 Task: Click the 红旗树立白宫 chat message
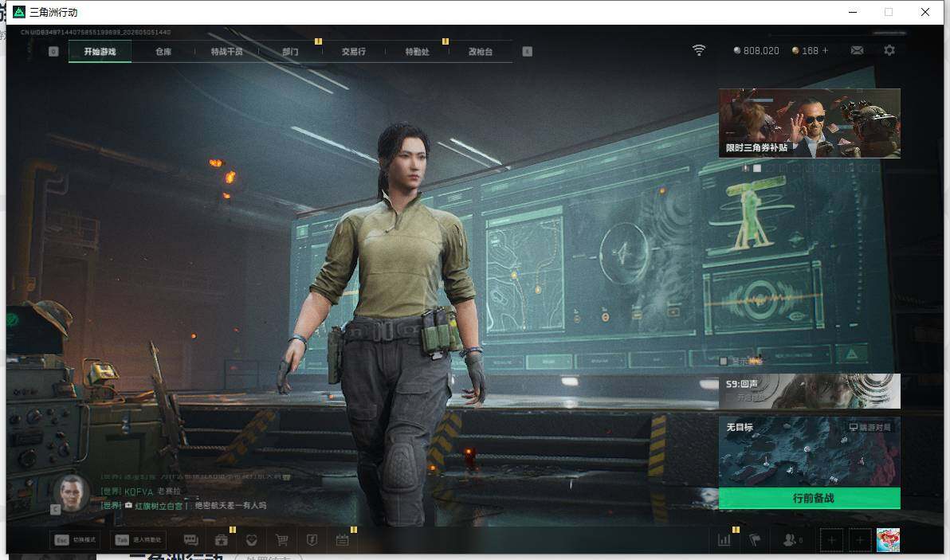pyautogui.click(x=183, y=506)
